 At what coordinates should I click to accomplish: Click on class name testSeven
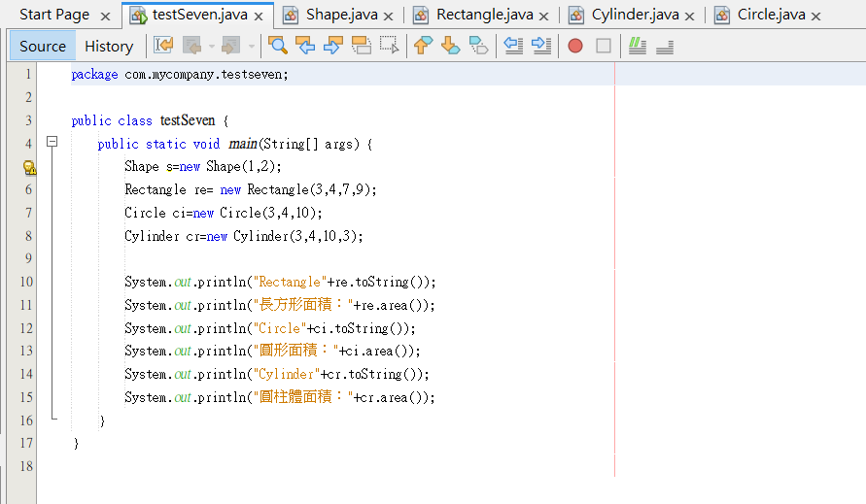tap(188, 120)
